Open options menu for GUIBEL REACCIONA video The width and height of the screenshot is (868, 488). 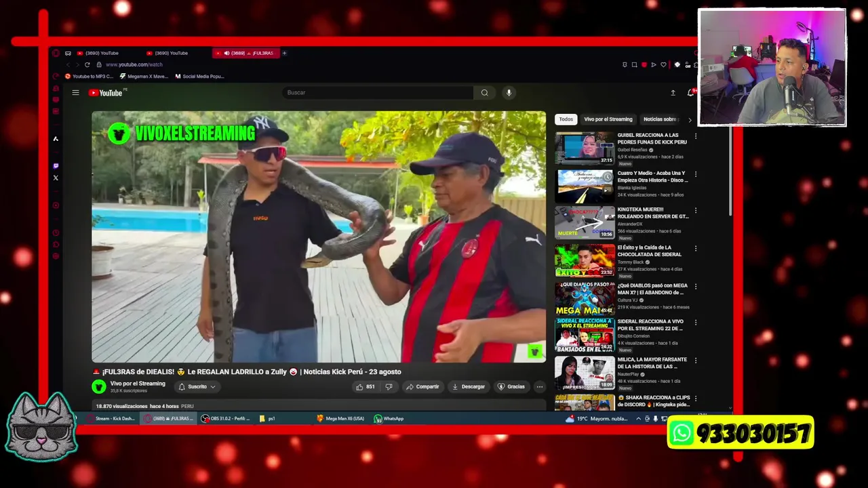click(x=695, y=136)
